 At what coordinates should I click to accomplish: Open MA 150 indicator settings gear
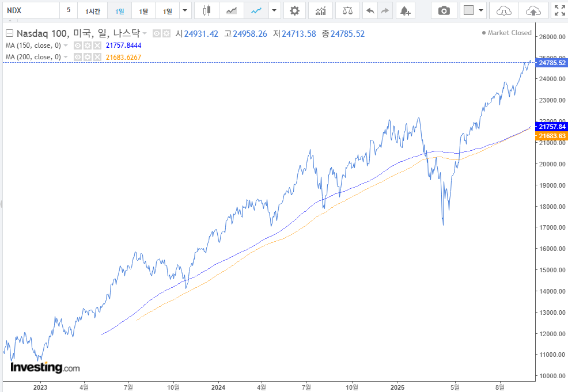pos(88,45)
